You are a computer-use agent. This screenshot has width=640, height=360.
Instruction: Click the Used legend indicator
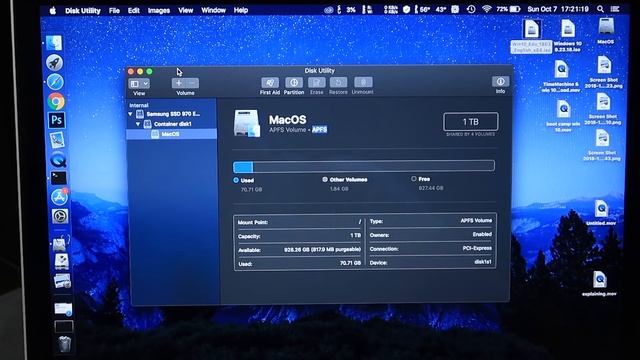[x=236, y=180]
